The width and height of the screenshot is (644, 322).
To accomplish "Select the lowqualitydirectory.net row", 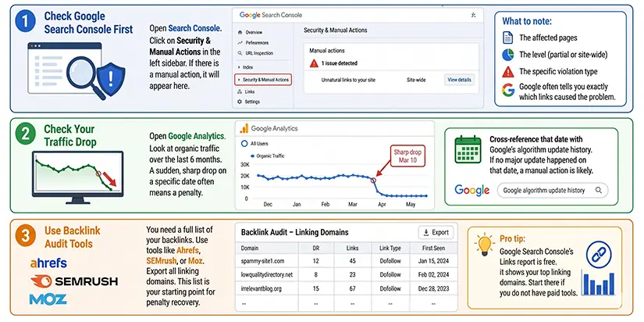I will click(347, 274).
